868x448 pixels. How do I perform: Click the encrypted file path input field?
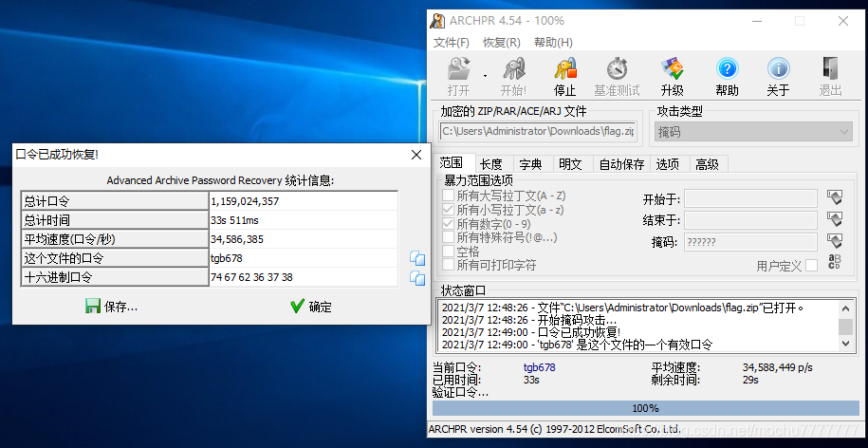point(538,132)
